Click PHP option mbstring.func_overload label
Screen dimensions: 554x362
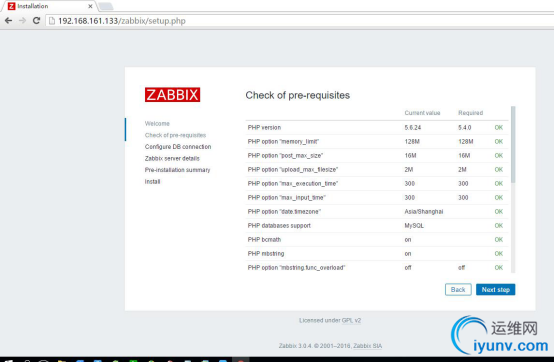(296, 267)
